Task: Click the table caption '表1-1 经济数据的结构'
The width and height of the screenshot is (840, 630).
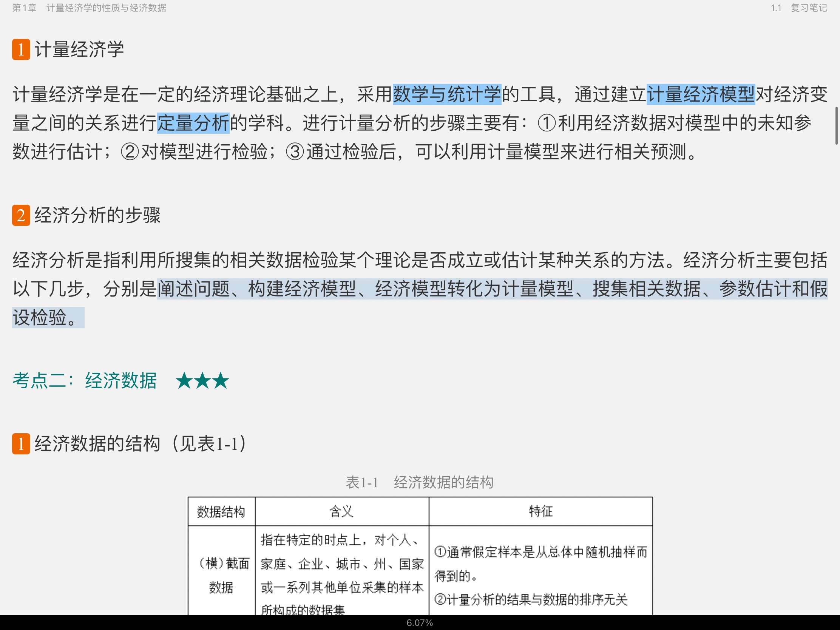Action: 420,482
